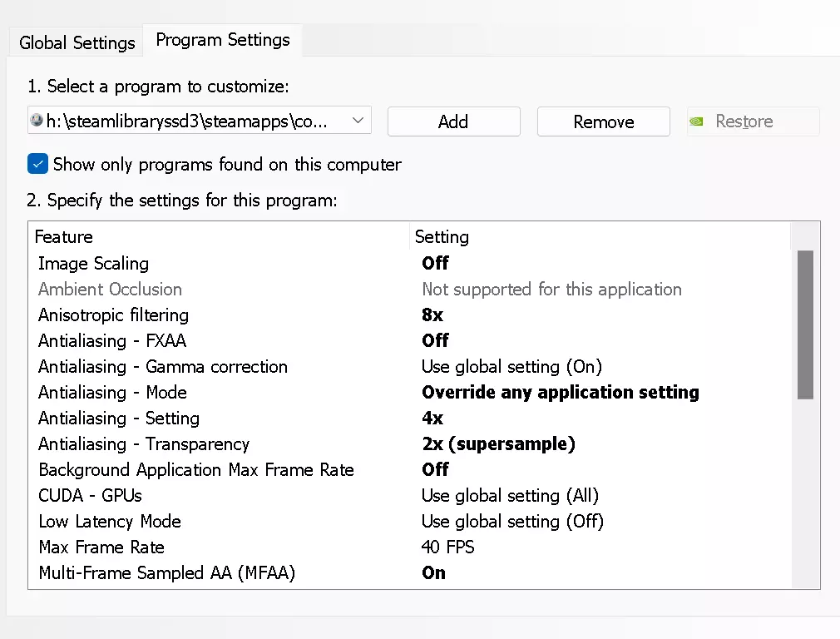Change the Anisotropic filtering 8x value
This screenshot has height=639, width=840.
coord(432,315)
